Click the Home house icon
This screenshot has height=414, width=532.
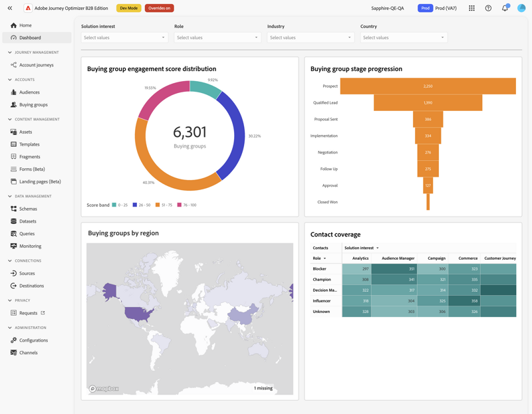click(13, 25)
